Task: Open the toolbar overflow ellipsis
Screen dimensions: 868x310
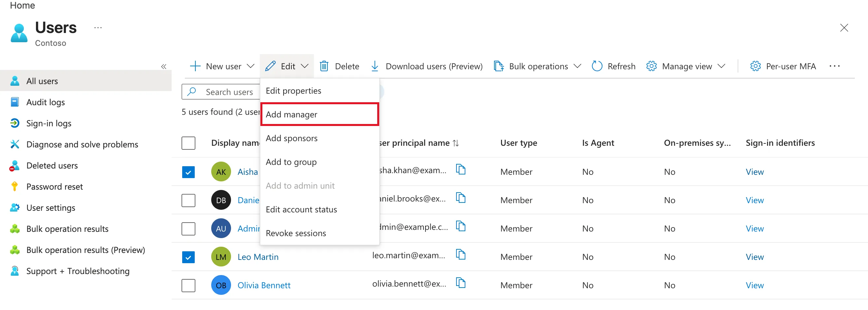Action: (x=834, y=66)
